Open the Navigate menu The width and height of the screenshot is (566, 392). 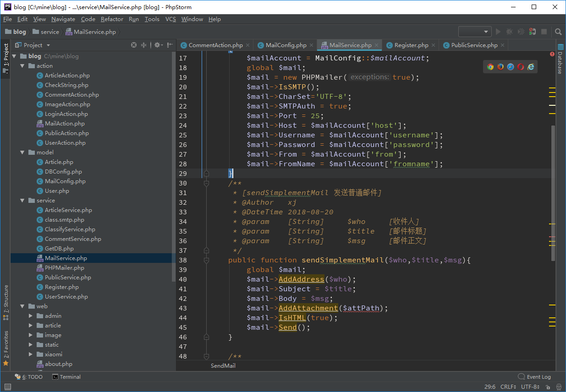63,19
